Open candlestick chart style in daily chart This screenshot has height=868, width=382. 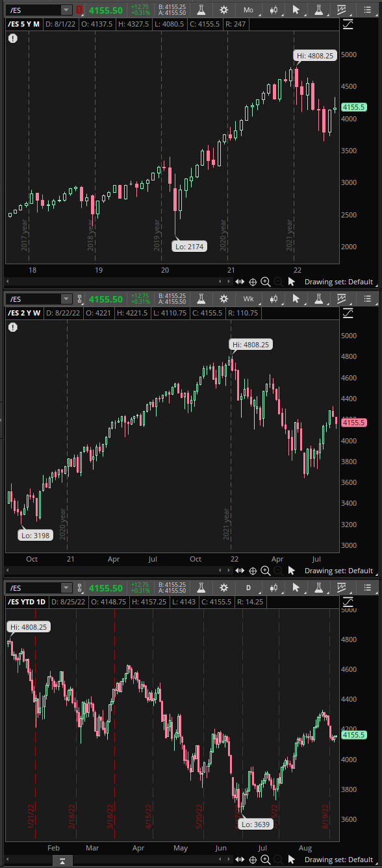pos(274,588)
